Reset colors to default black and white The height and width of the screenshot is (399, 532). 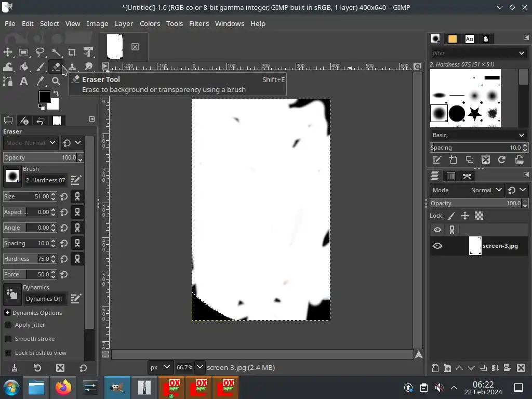(42, 107)
